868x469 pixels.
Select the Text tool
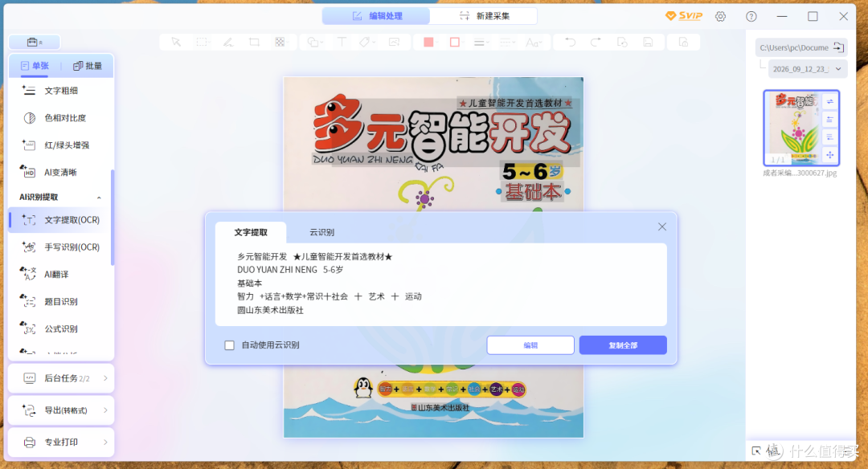pyautogui.click(x=342, y=42)
